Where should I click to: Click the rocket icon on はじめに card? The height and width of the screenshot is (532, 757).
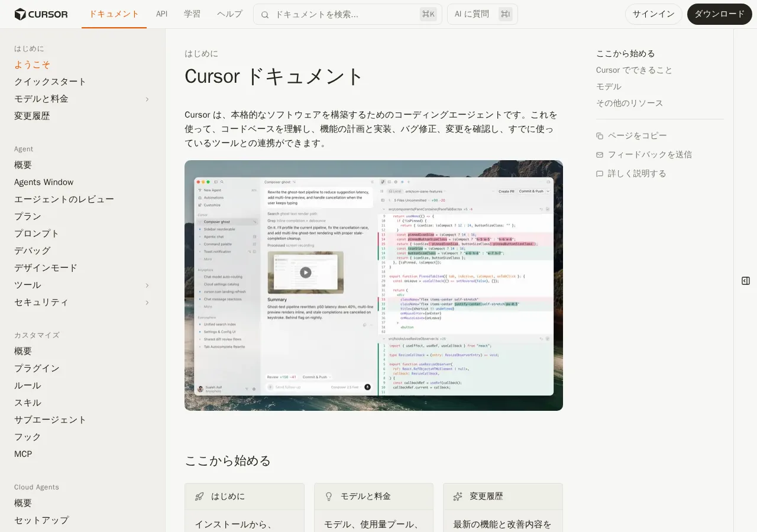199,497
